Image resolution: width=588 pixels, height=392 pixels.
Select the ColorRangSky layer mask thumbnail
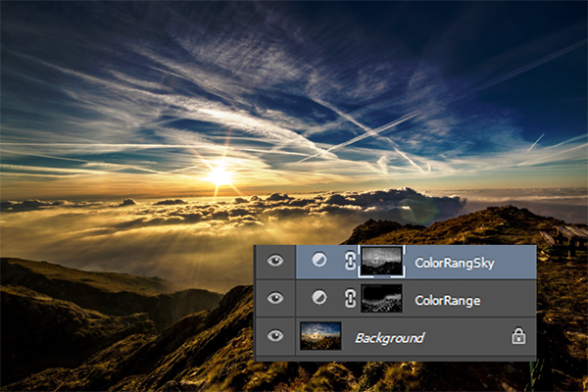(381, 262)
